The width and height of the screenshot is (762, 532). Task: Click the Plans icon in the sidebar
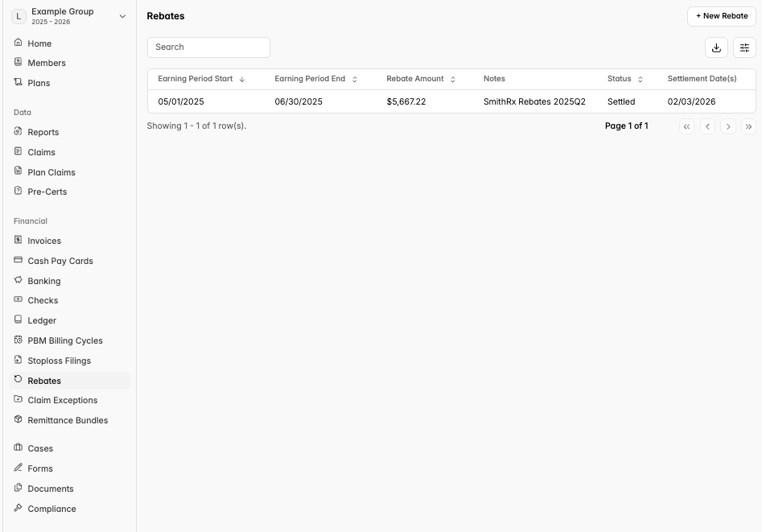(18, 82)
